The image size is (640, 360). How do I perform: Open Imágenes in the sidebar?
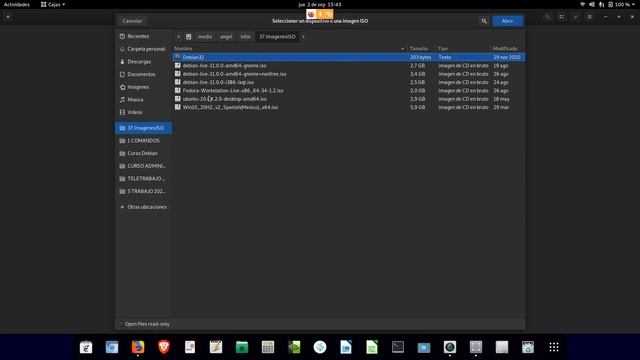[x=143, y=87]
